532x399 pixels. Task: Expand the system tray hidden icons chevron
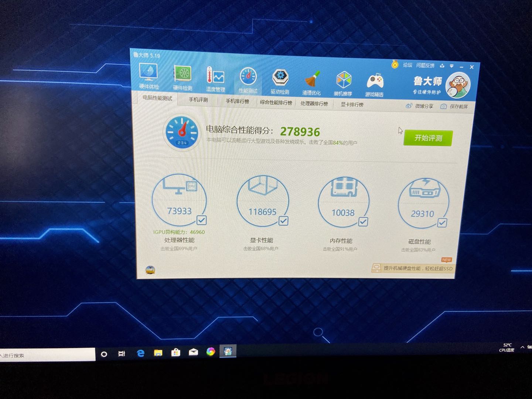522,347
